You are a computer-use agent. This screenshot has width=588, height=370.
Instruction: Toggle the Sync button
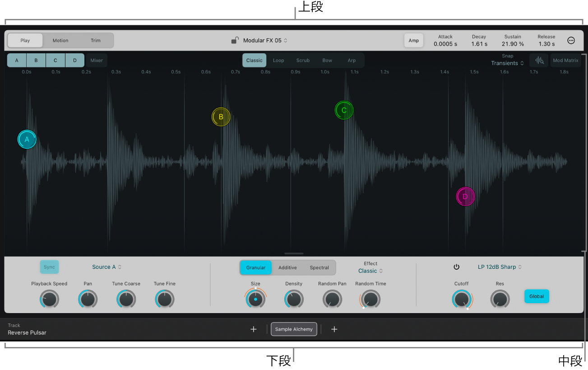tap(49, 267)
